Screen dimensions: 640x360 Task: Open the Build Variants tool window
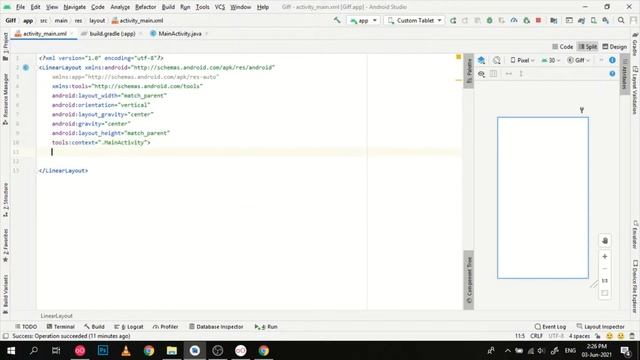click(x=5, y=294)
